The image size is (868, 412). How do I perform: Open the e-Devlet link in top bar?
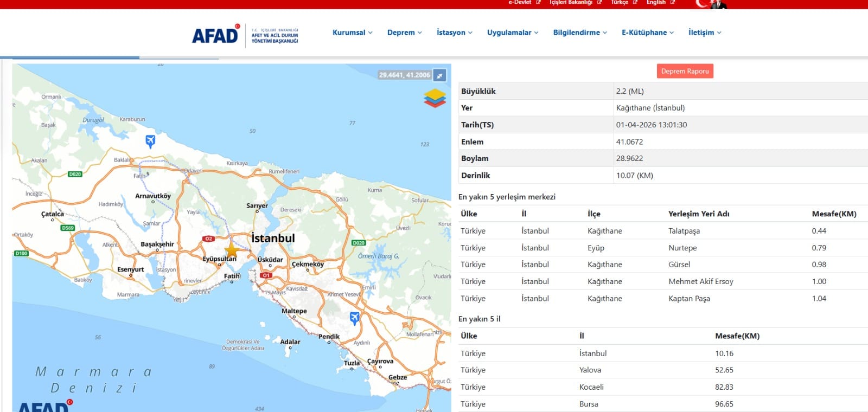click(x=524, y=3)
